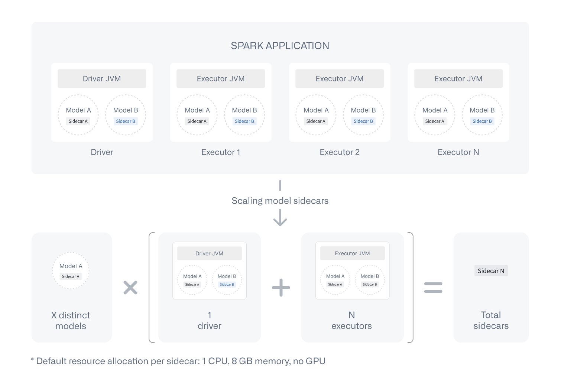The width and height of the screenshot is (561, 392).
Task: Click the Model B label in Executor 2
Action: 363,110
